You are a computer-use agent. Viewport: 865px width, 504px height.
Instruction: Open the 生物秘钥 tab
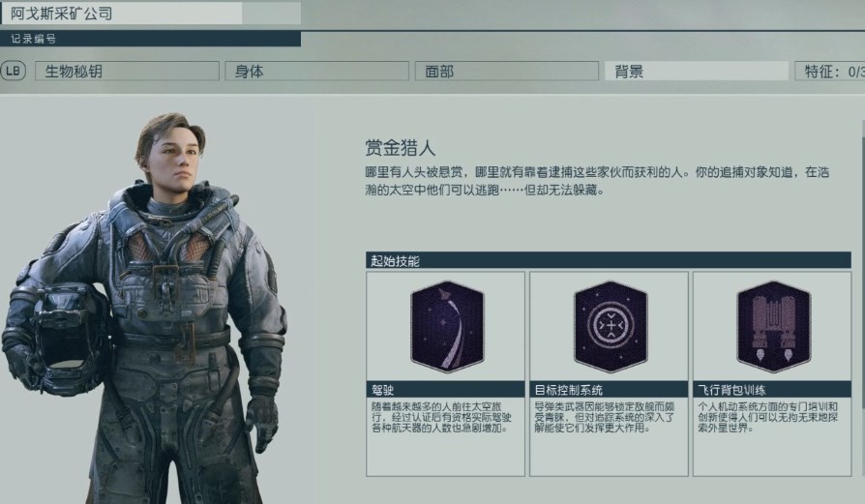pos(127,72)
